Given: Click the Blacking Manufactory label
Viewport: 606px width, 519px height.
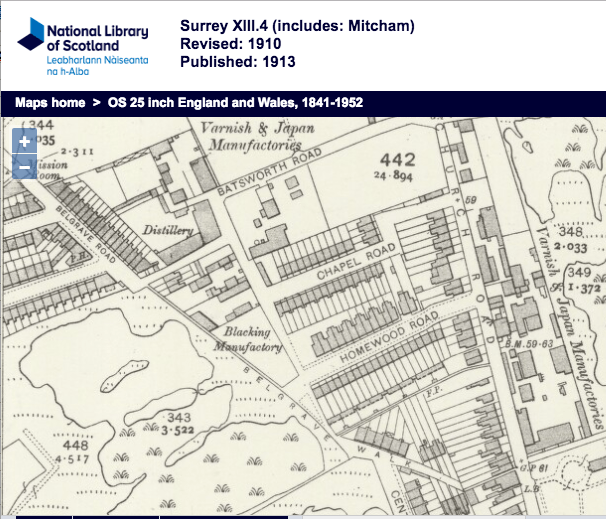Looking at the screenshot, I should pos(248,339).
